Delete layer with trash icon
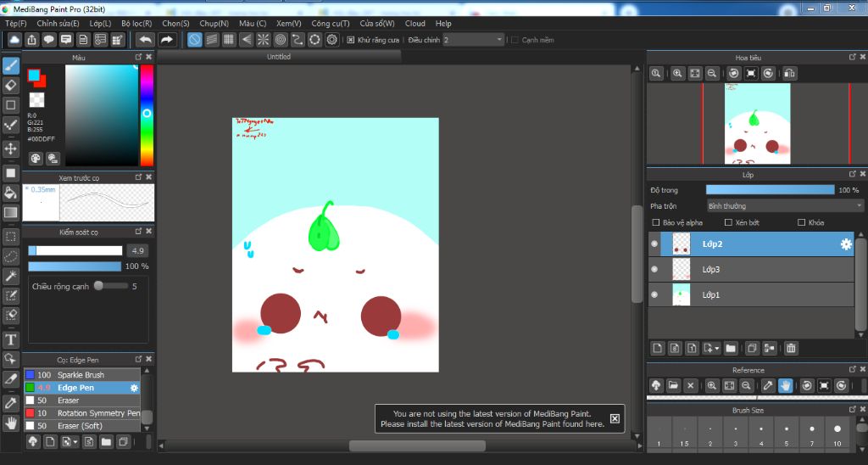Image resolution: width=868 pixels, height=465 pixels. 791,348
